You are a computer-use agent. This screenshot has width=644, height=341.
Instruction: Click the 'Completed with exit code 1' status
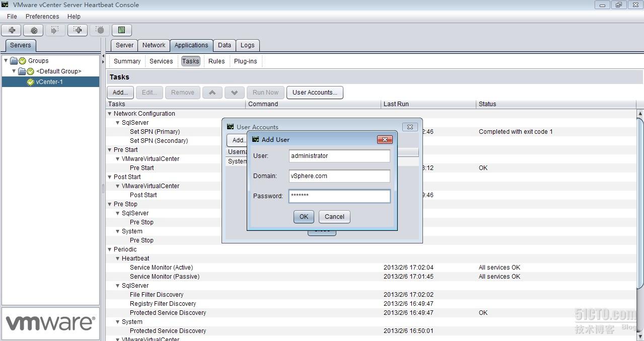tap(516, 132)
